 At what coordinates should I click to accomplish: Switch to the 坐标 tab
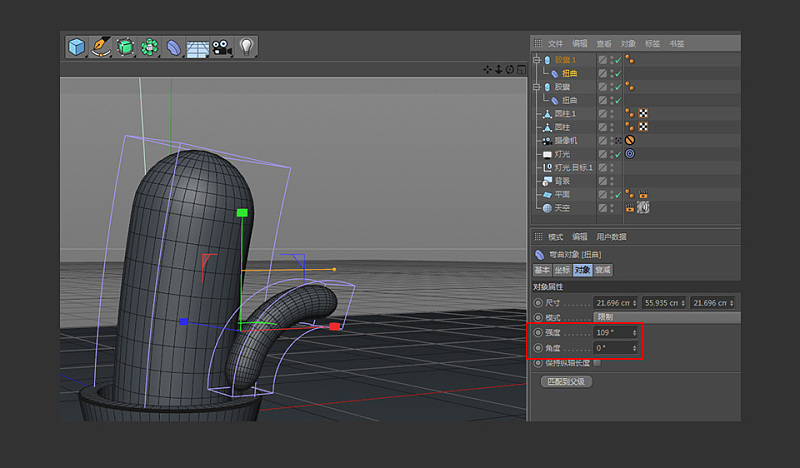[x=561, y=270]
